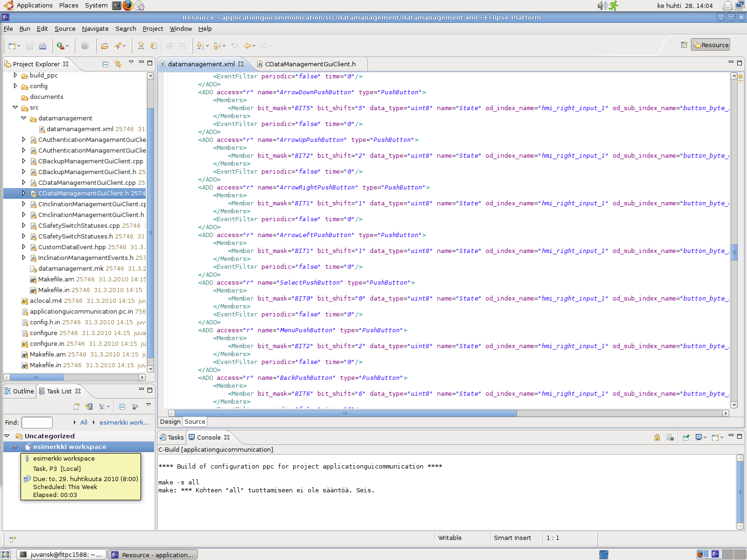Click the Show Desktop icon in bottom panel
Image resolution: width=747 pixels, height=560 pixels.
6,554
